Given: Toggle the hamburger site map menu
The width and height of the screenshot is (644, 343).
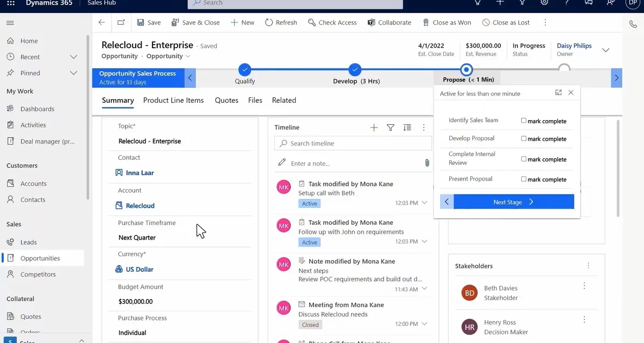Looking at the screenshot, I should 10,23.
